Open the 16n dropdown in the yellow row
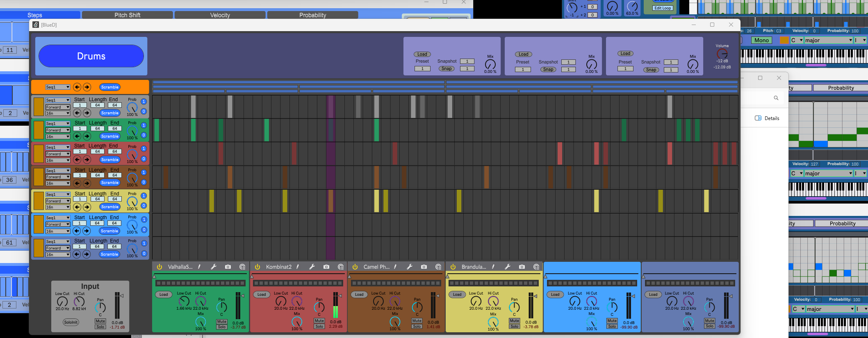 [58, 207]
